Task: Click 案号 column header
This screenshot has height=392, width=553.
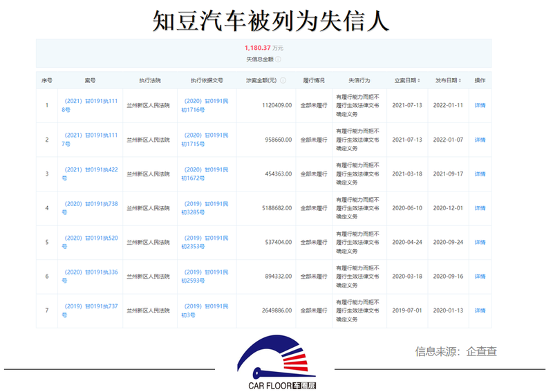Action: 90,80
